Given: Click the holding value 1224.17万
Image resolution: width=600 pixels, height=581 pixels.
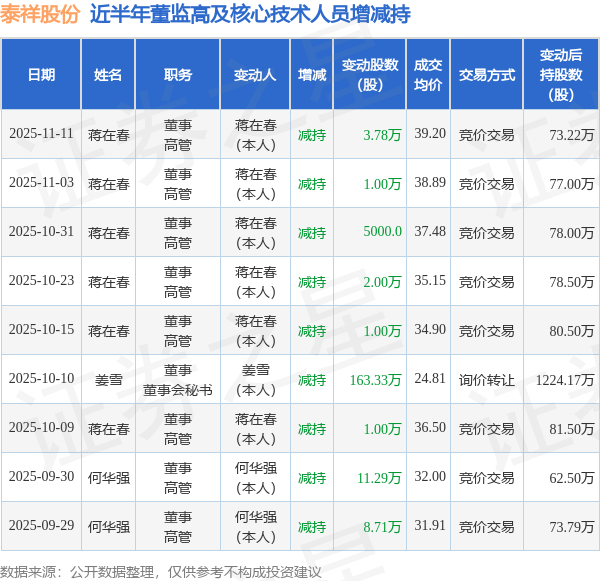Looking at the screenshot, I should pyautogui.click(x=565, y=380).
